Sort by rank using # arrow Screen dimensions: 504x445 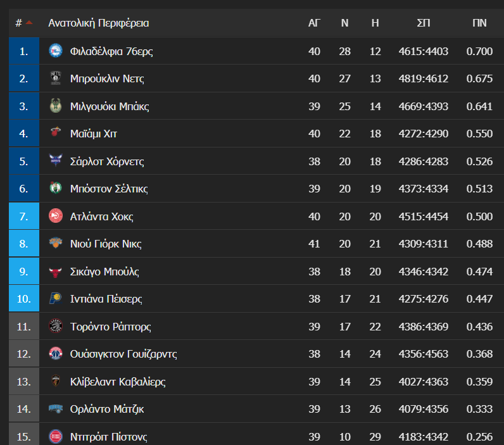pyautogui.click(x=24, y=23)
